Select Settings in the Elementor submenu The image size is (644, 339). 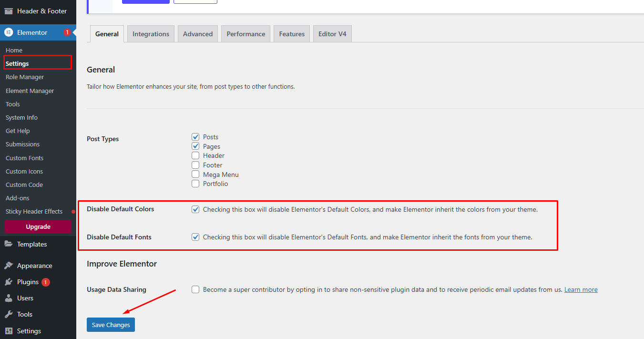[17, 63]
